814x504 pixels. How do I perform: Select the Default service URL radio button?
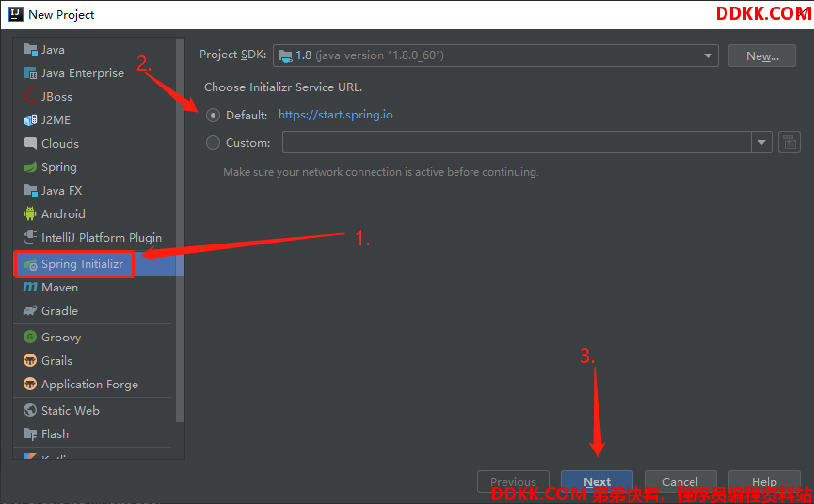point(213,115)
